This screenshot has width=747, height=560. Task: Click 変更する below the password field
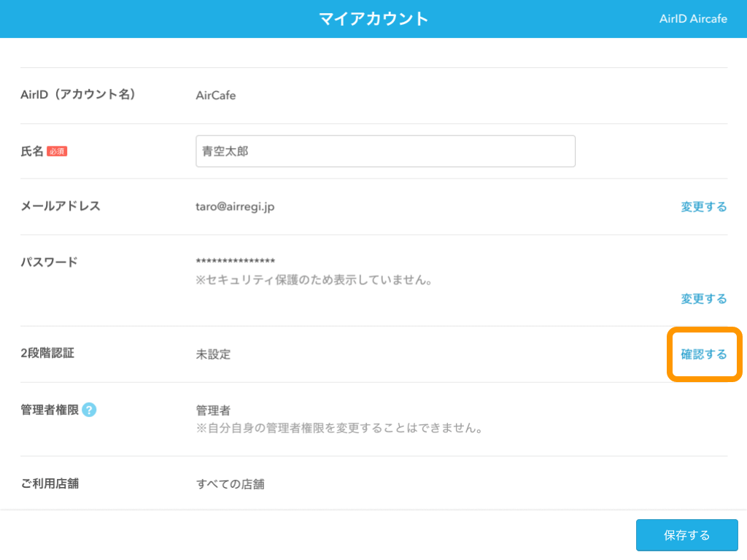point(703,298)
